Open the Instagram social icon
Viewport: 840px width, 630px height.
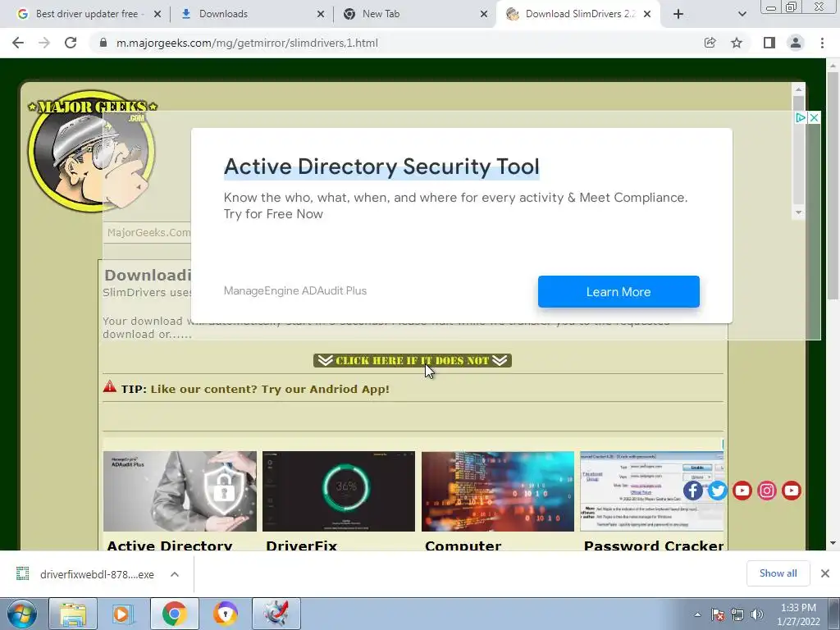pyautogui.click(x=767, y=491)
